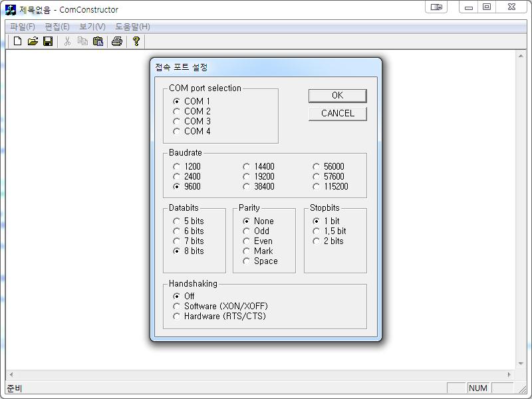
Task: Click the New document toolbar icon
Action: 17,41
